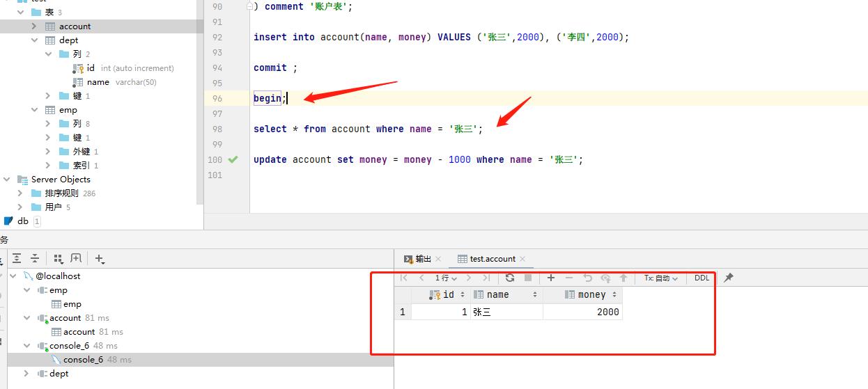Click green checkmark in gutter line 100
The image size is (868, 389).
(x=233, y=159)
